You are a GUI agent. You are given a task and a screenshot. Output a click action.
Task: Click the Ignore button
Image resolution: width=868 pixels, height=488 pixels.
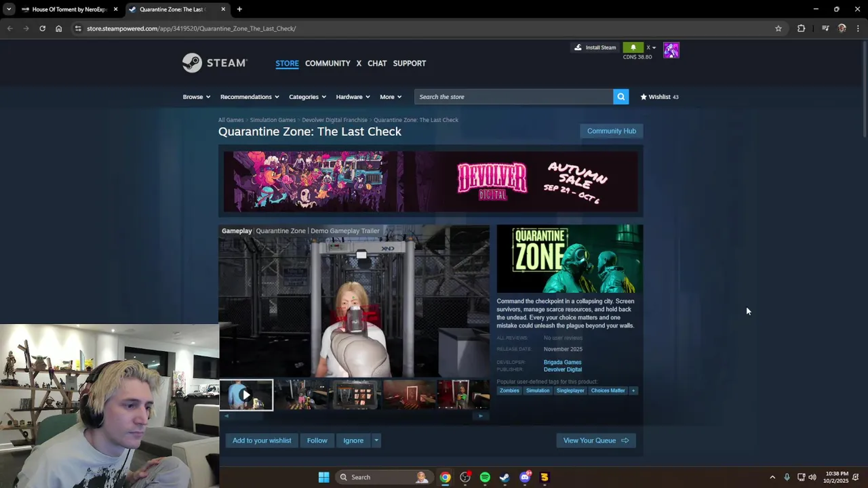tap(353, 441)
